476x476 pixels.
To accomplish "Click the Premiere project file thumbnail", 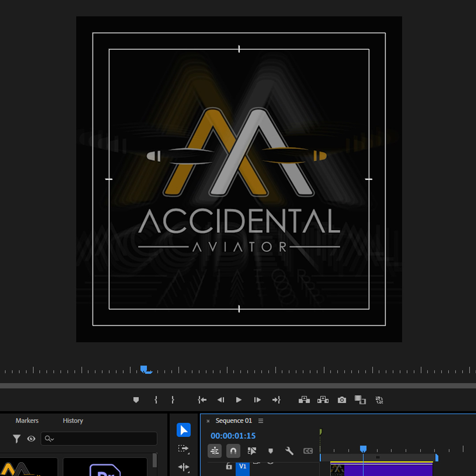I will (105, 467).
